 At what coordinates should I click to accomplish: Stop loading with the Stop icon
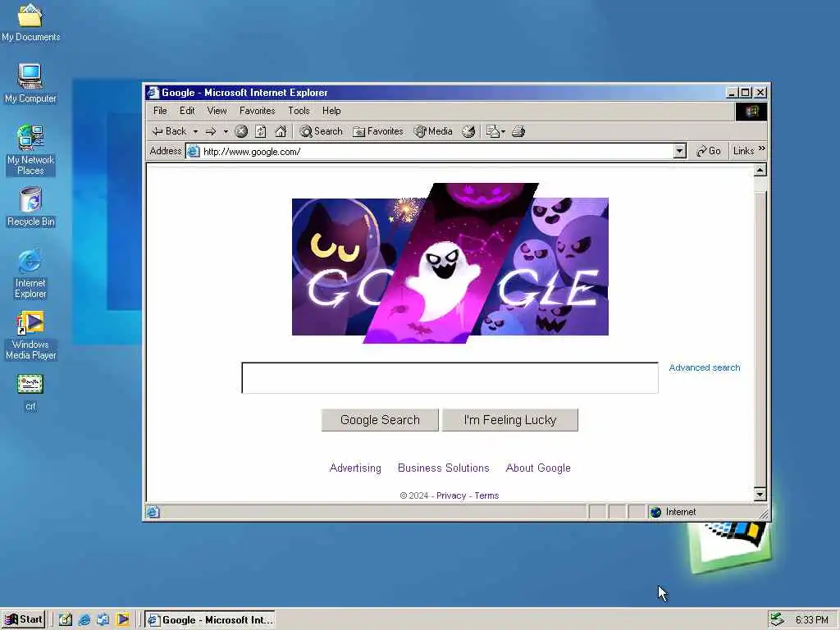click(241, 131)
